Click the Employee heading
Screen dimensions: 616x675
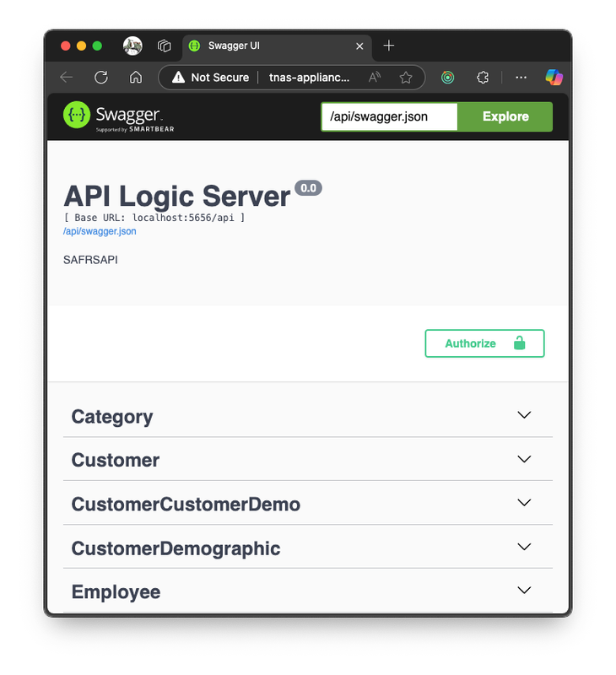(116, 592)
